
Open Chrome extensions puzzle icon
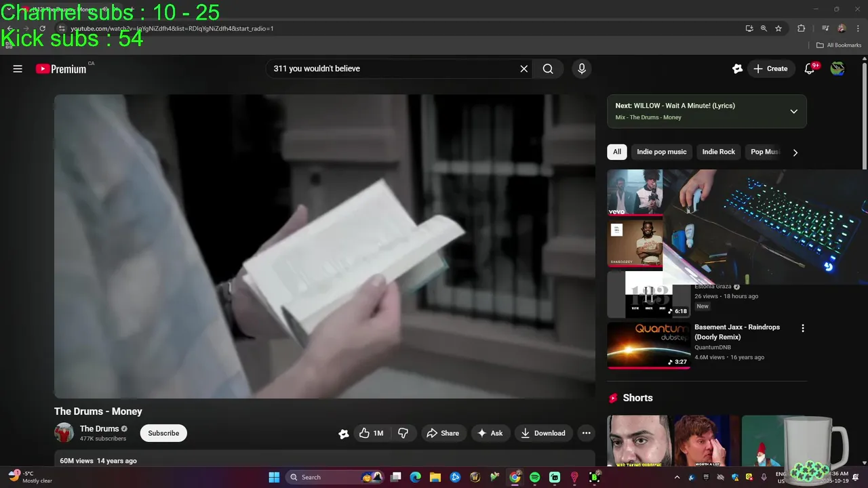(x=801, y=28)
